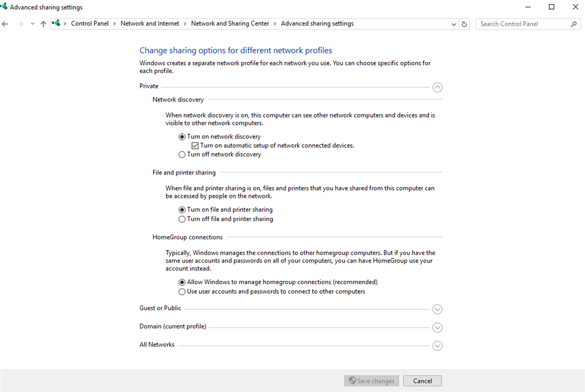Image resolution: width=585 pixels, height=392 pixels.
Task: Collapse the Private profile section
Action: pos(437,87)
